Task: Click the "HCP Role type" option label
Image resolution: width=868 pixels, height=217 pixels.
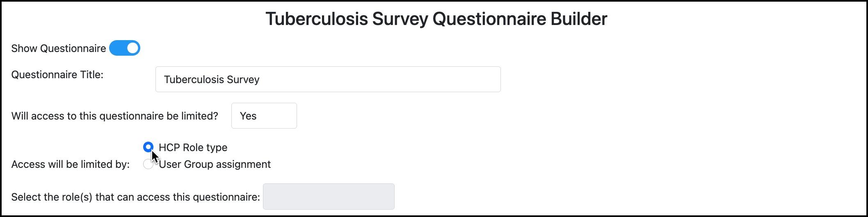Action: [x=193, y=147]
